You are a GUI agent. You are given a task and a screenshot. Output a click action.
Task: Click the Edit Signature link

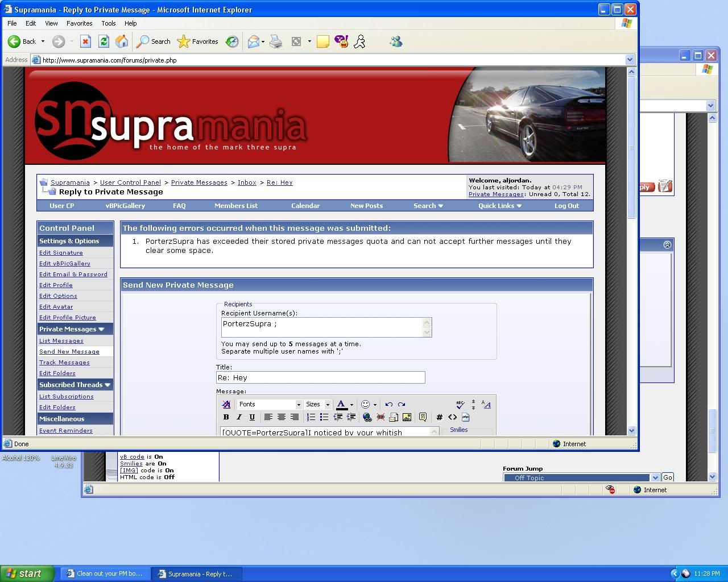pyautogui.click(x=61, y=252)
